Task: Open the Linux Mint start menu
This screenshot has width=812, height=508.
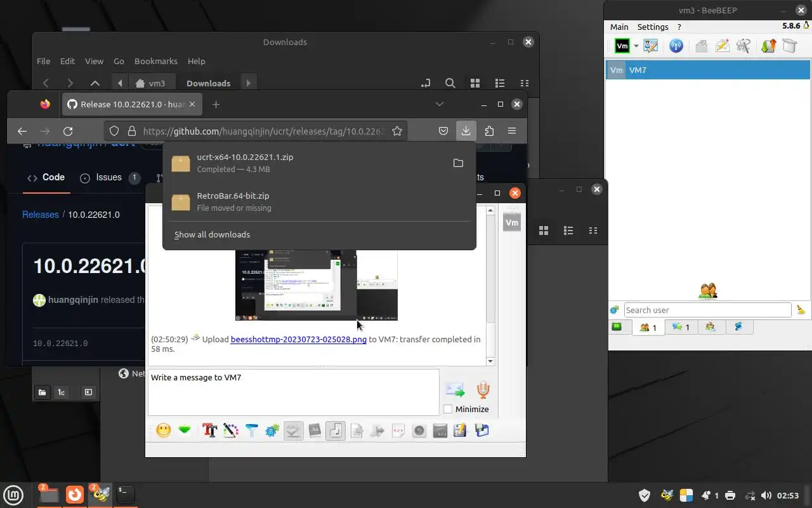Action: tap(13, 494)
